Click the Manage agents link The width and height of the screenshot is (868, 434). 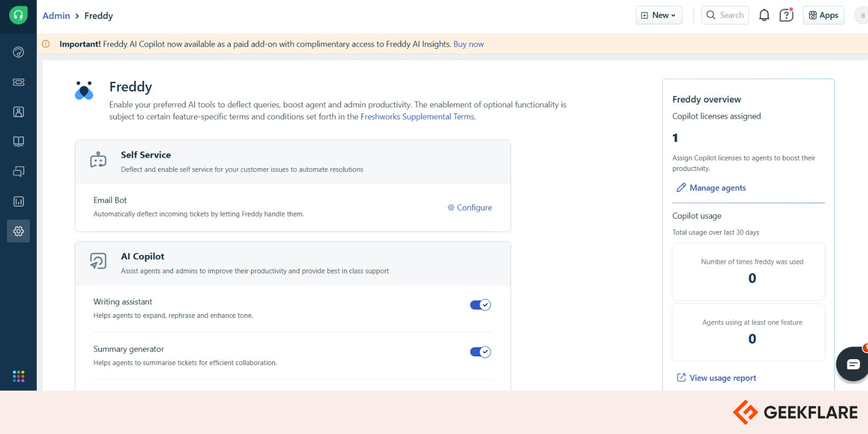(718, 188)
